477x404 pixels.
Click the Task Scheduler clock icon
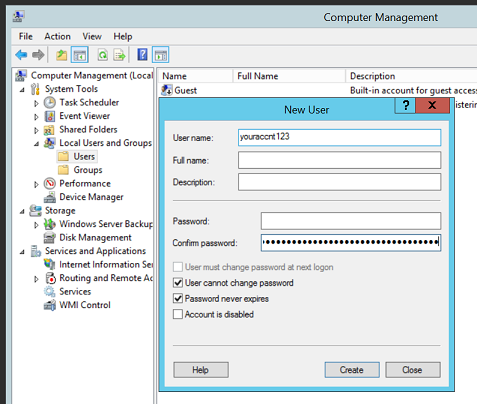[50, 102]
